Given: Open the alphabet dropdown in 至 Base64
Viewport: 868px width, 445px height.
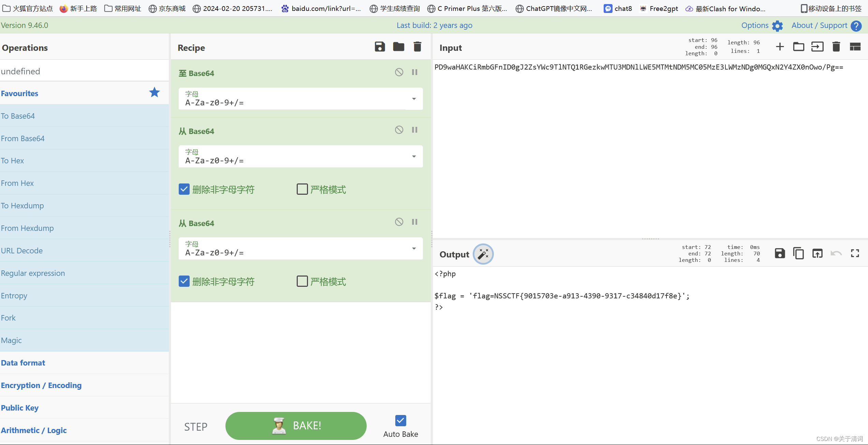Looking at the screenshot, I should point(414,99).
